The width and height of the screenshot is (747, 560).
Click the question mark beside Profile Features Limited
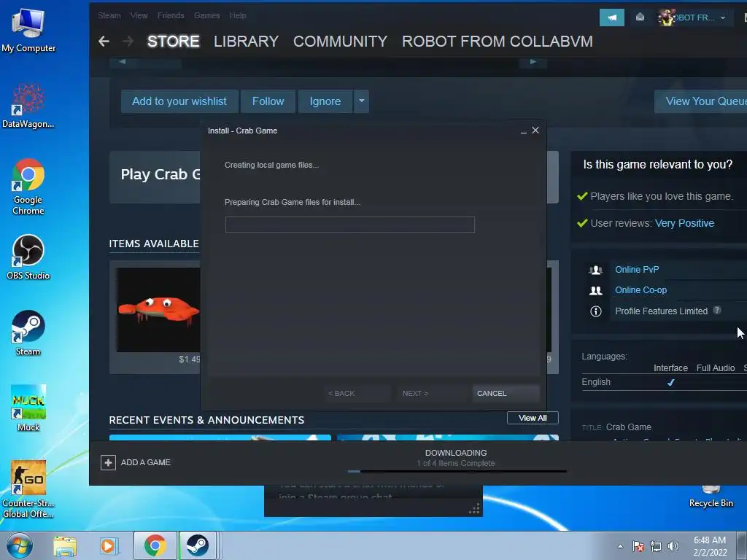coord(716,311)
